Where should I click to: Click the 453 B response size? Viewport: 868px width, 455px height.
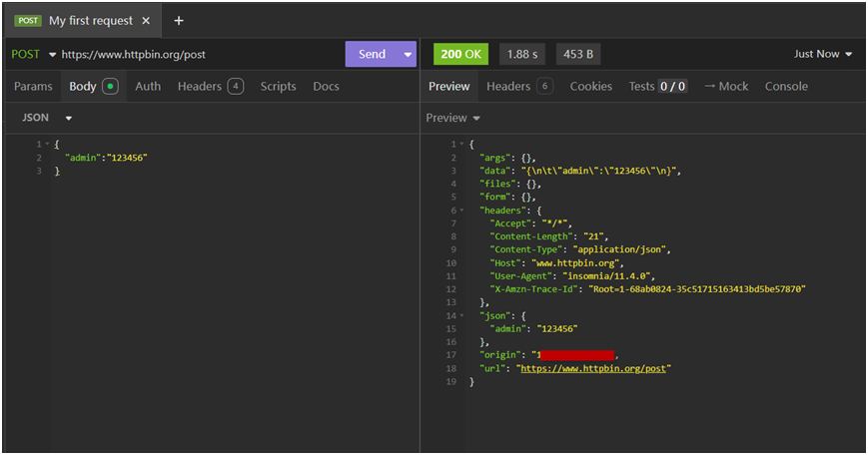pyautogui.click(x=578, y=54)
